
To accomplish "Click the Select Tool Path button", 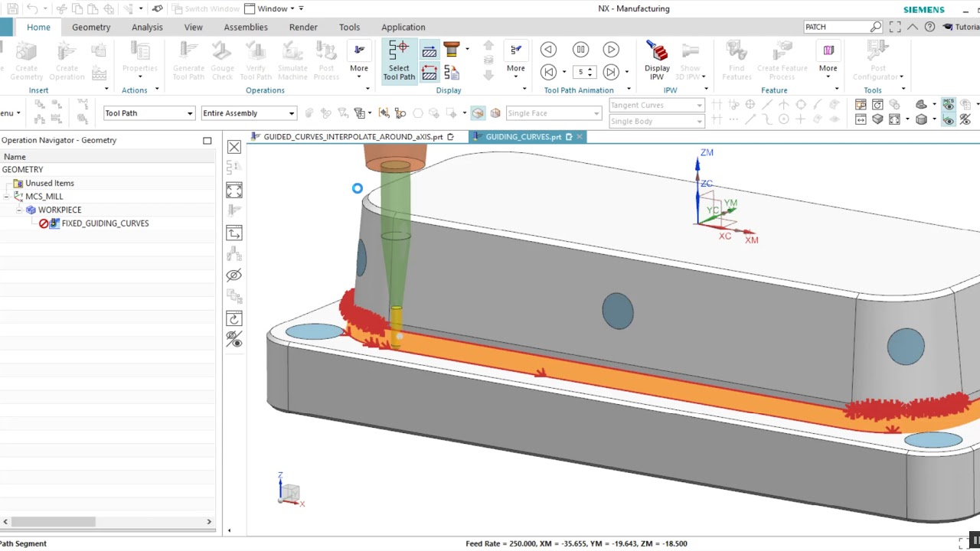I will pos(399,60).
